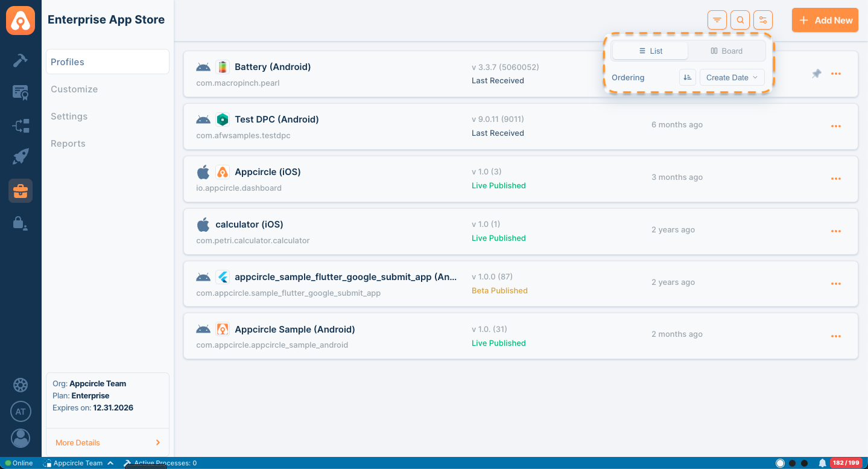This screenshot has height=469, width=868.
Task: Click the filter icon button
Action: [717, 20]
